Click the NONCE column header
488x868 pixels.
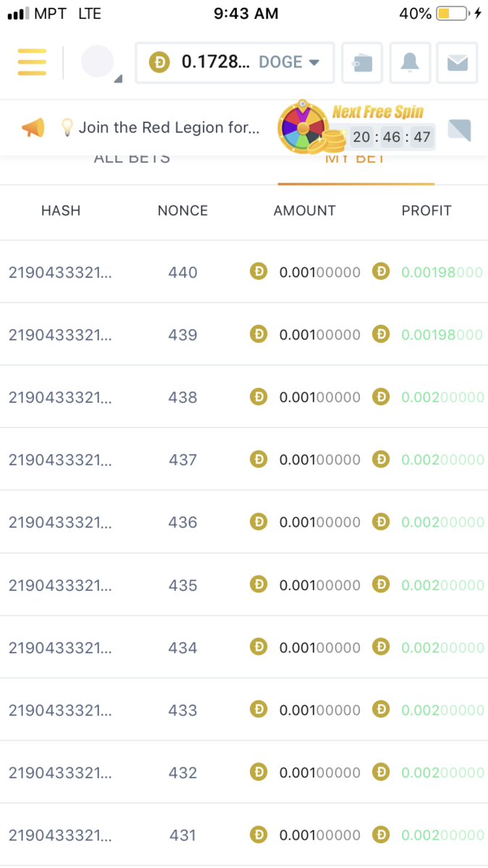(182, 210)
